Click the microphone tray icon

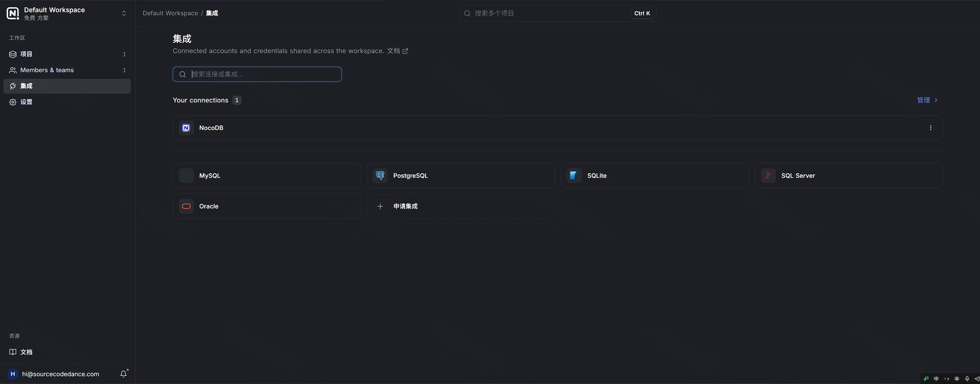coord(967,379)
